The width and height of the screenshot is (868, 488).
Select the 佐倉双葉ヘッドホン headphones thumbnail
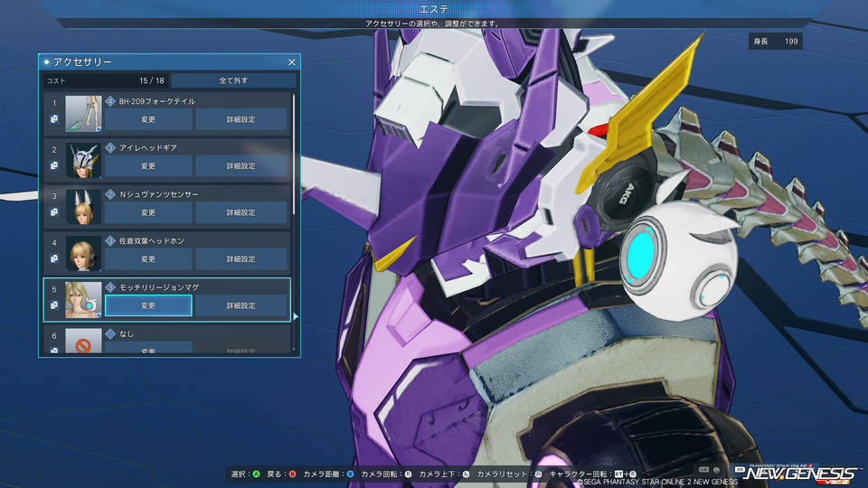(x=83, y=253)
